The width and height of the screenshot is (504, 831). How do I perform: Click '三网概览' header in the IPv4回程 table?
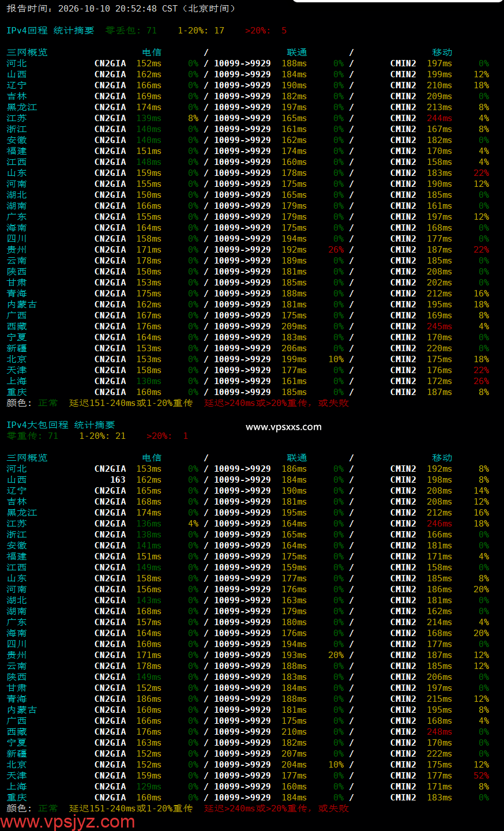point(27,52)
